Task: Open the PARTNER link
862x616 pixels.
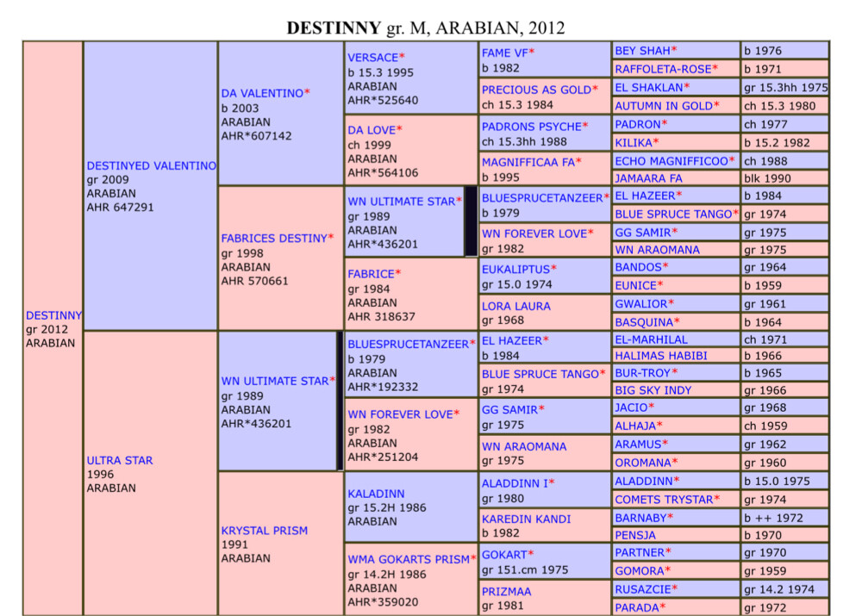Action: click(640, 552)
